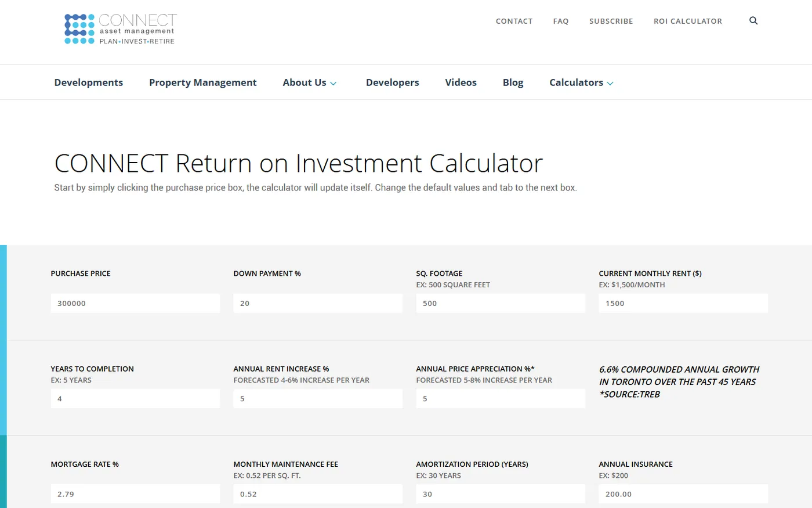
Task: Open the search magnifier icon
Action: (x=753, y=21)
